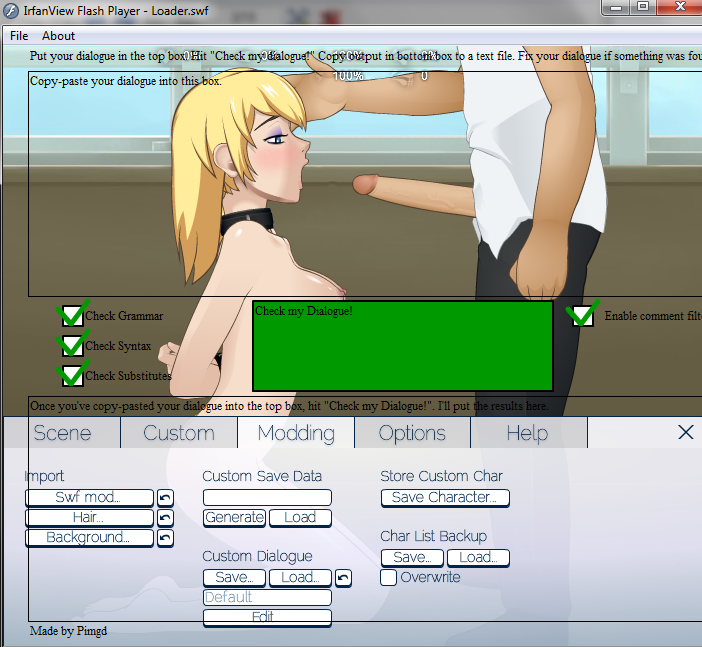Switch to the Options tab
The image size is (702, 647).
[x=412, y=433]
